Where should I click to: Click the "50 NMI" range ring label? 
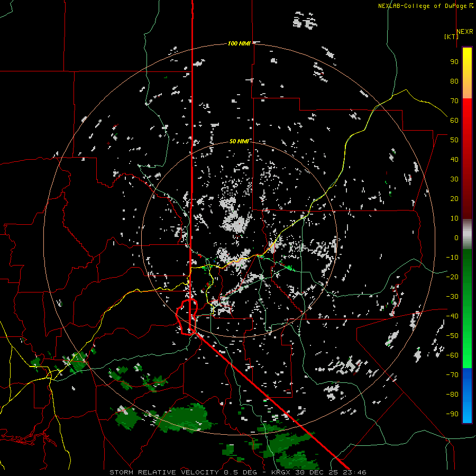pos(239,141)
